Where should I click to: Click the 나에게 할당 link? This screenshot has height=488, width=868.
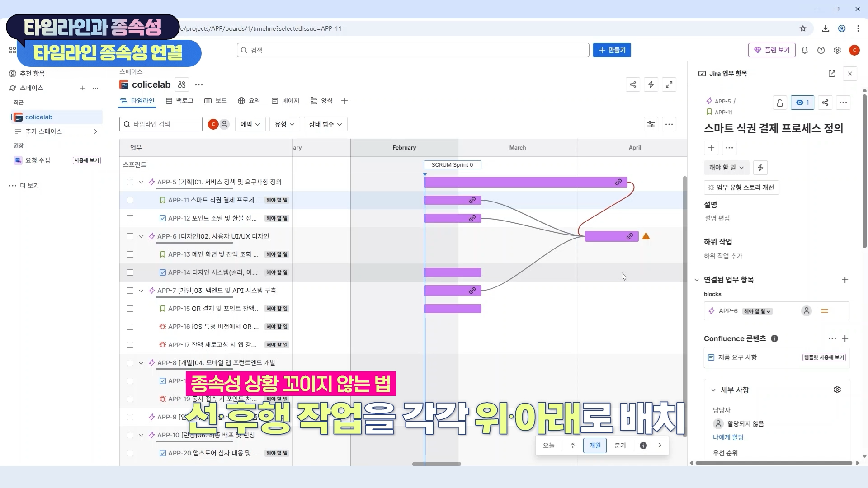(x=728, y=437)
